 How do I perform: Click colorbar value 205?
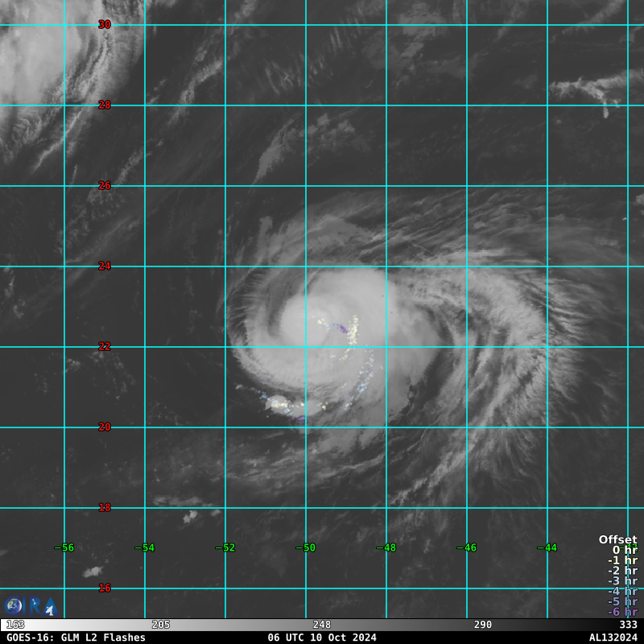(x=160, y=625)
